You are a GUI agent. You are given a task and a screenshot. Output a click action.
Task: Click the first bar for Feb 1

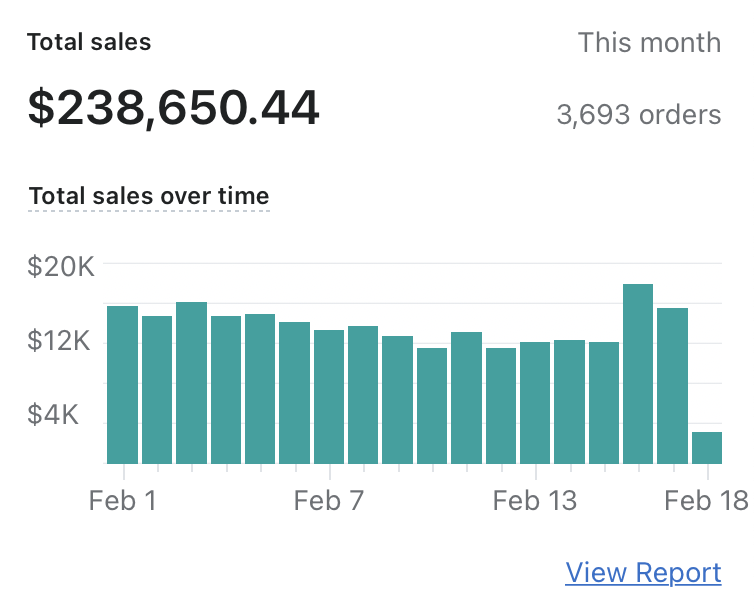click(x=122, y=385)
